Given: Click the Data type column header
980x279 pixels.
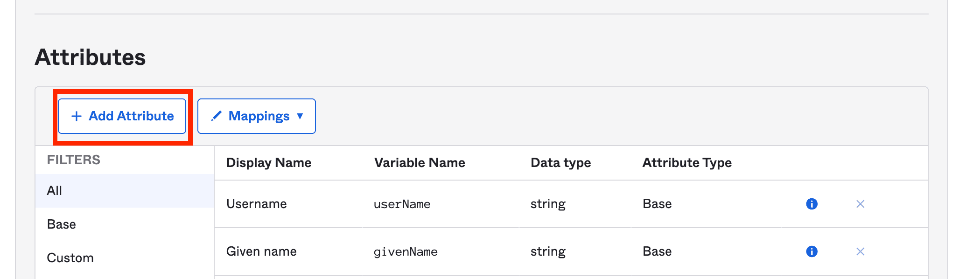Looking at the screenshot, I should tap(560, 162).
